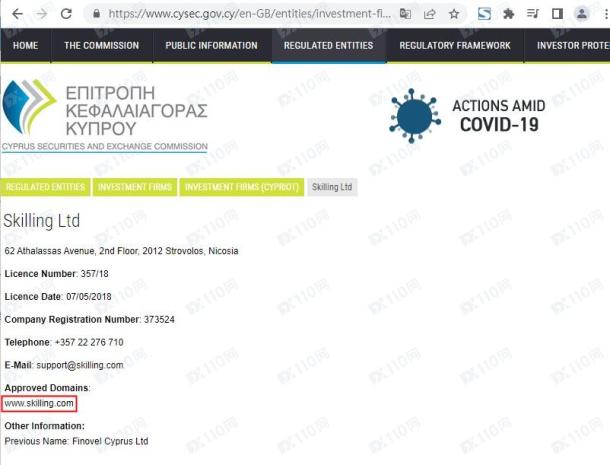
Task: Toggle the browser side panel icon
Action: (x=557, y=14)
